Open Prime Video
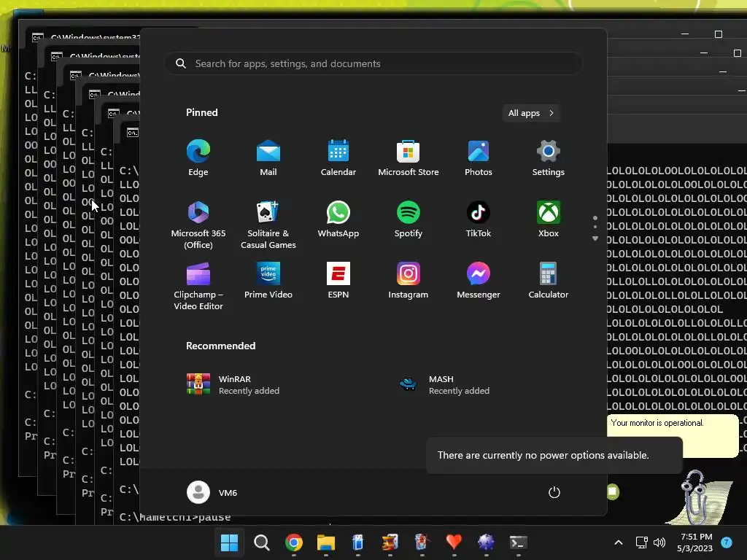Screen dimensions: 747x560 click(x=268, y=280)
